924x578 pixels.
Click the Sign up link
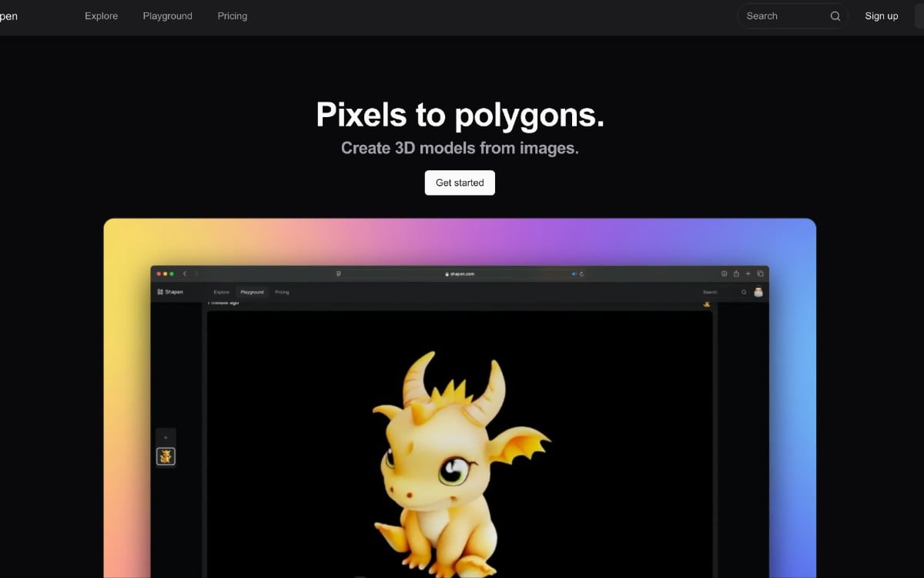point(881,16)
